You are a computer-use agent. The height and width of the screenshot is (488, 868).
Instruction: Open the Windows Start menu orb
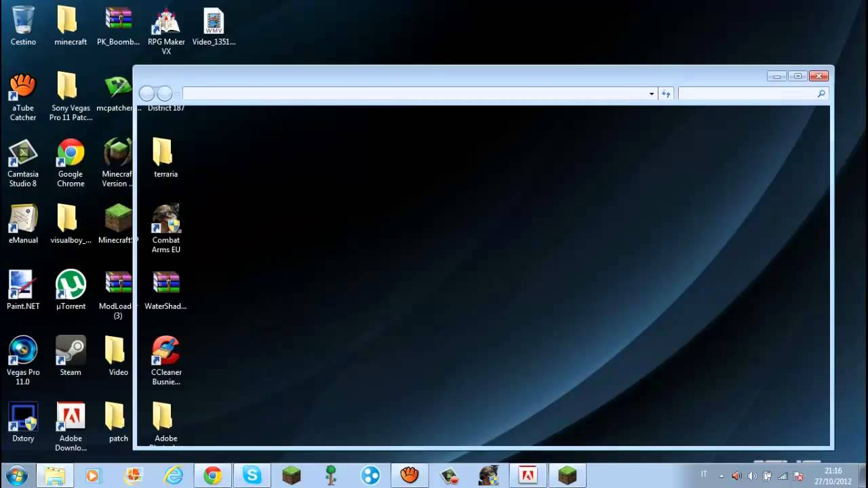tap(16, 475)
